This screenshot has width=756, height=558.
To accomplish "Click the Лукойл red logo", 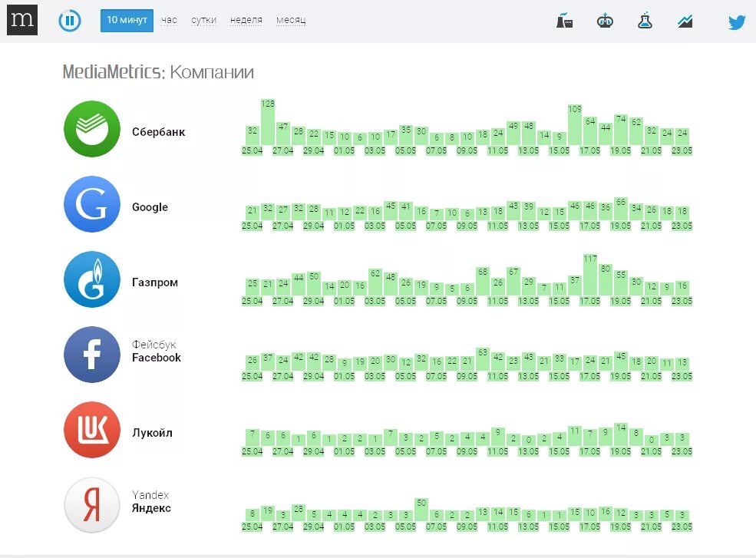I will (91, 430).
